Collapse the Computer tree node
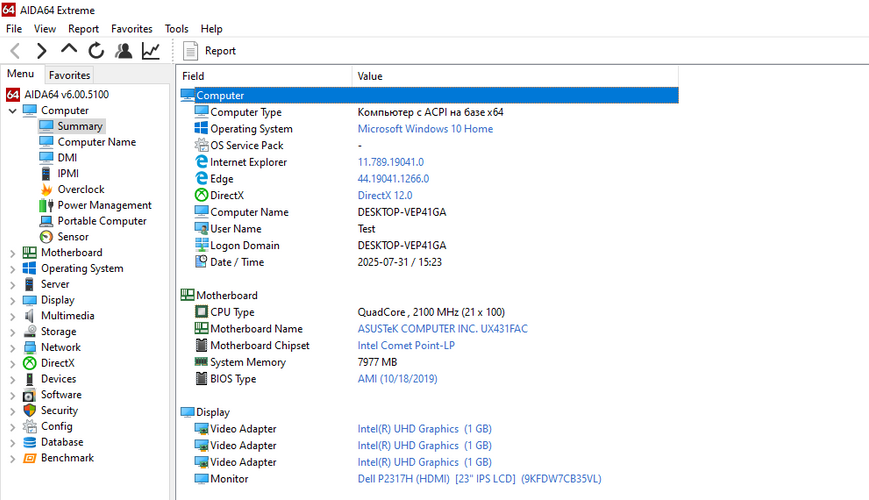 12,111
